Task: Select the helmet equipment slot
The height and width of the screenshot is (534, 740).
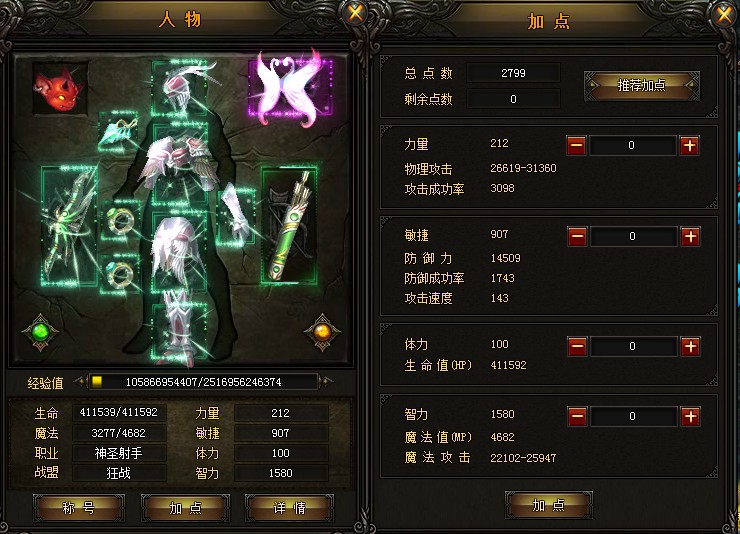Action: [179, 88]
